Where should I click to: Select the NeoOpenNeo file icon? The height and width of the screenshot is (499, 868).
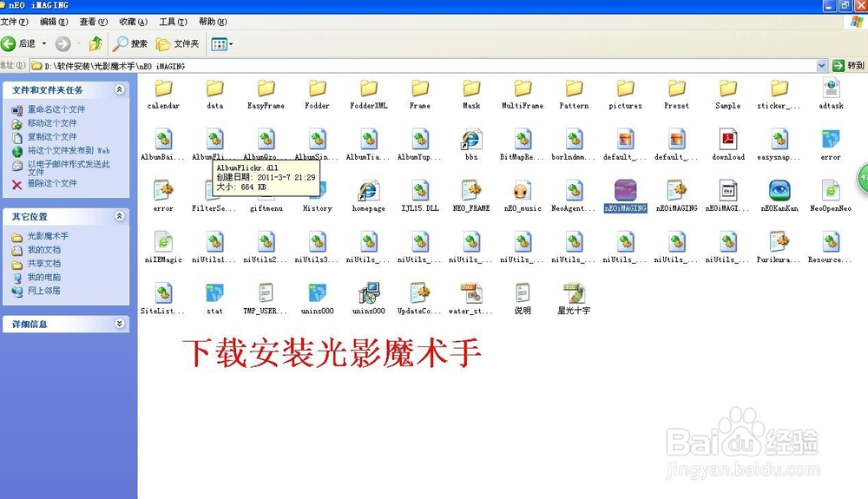[x=831, y=191]
